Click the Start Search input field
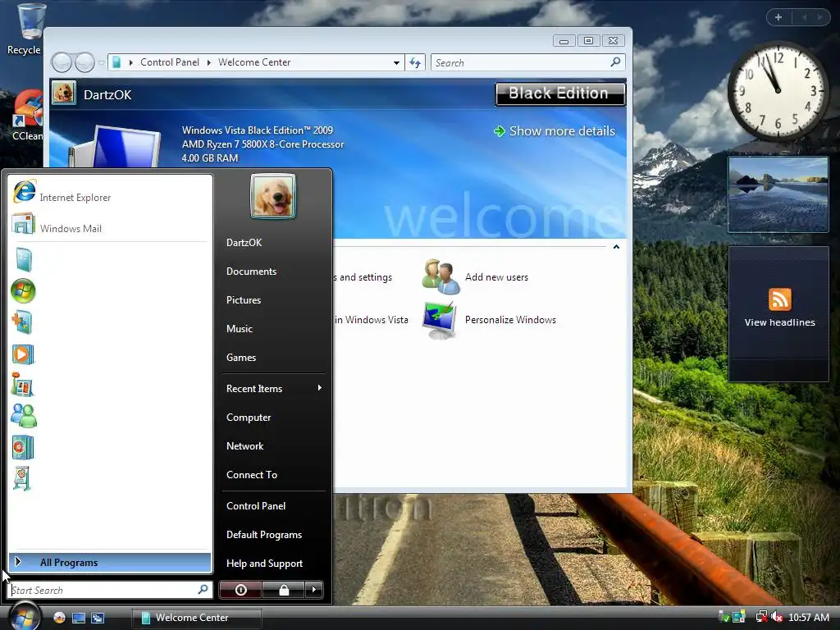 coord(103,590)
